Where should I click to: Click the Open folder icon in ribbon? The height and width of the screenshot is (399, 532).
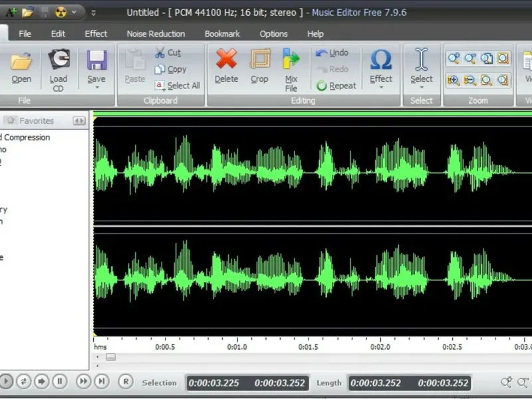click(x=21, y=61)
